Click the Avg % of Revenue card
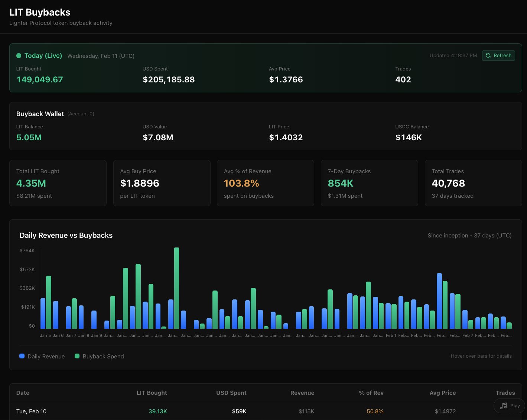Viewport: 527px width, 420px height. pyautogui.click(x=265, y=183)
